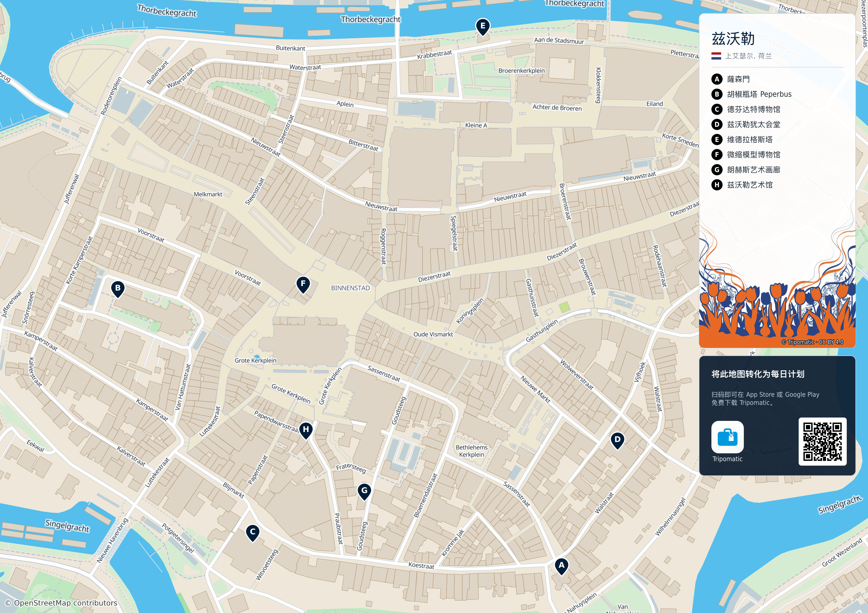Screen dimensions: 868x613
Task: Click the 兹沃勒 city title
Action: click(733, 39)
